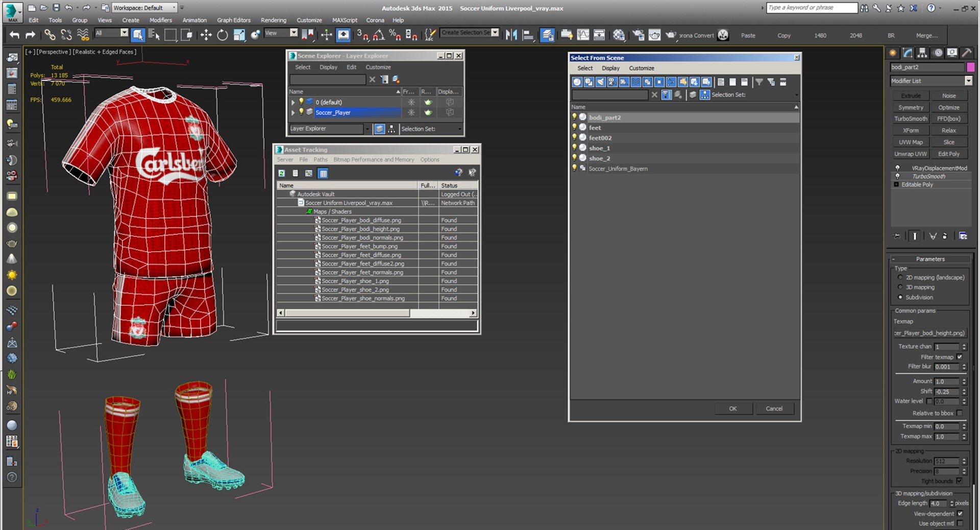Open the Rendering menu
This screenshot has height=530, width=980.
coord(274,20)
